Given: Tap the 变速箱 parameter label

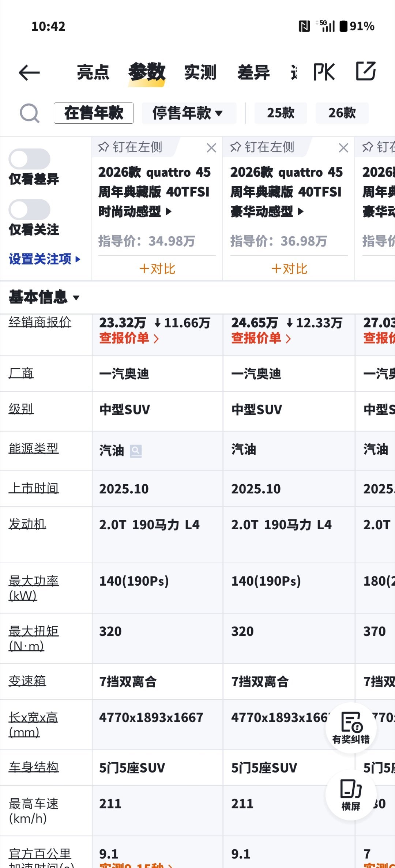Looking at the screenshot, I should 27,681.
